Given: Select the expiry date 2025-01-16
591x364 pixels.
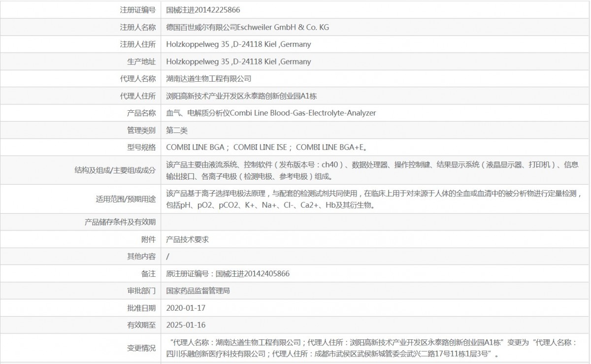Looking at the screenshot, I should tap(186, 325).
